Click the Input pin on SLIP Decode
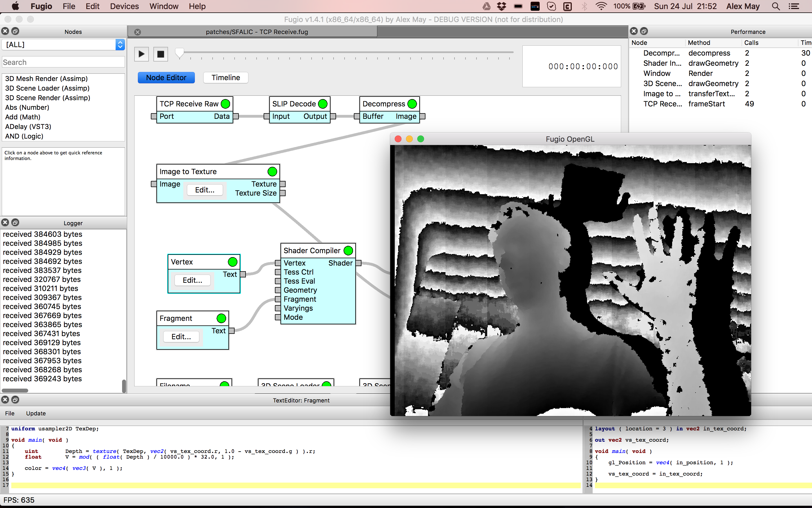The height and width of the screenshot is (508, 812). [266, 116]
